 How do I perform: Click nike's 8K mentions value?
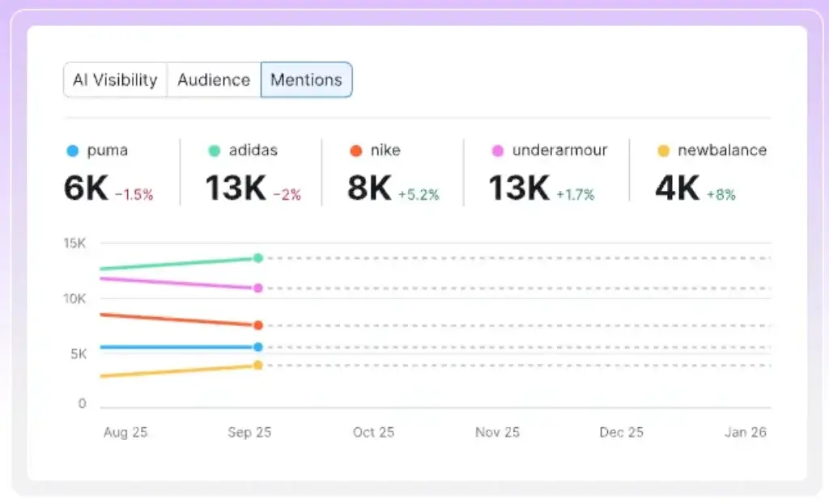point(369,188)
